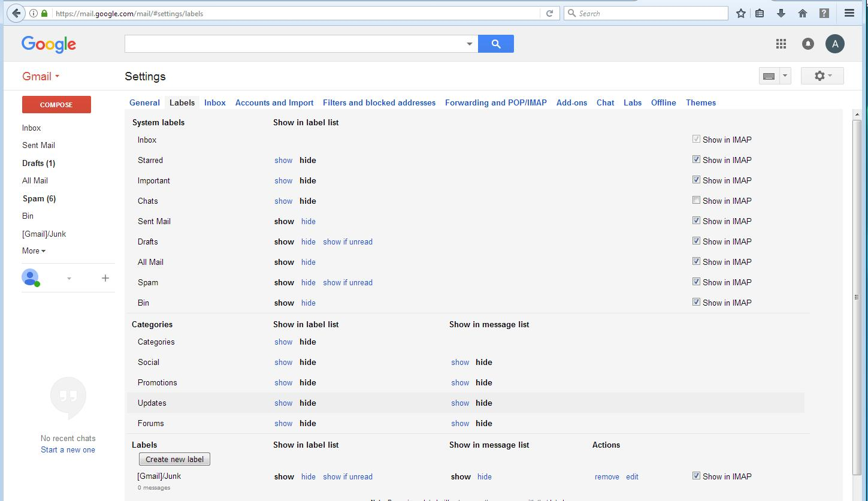Image resolution: width=868 pixels, height=501 pixels.
Task: Switch to the General settings tab
Action: [x=144, y=102]
